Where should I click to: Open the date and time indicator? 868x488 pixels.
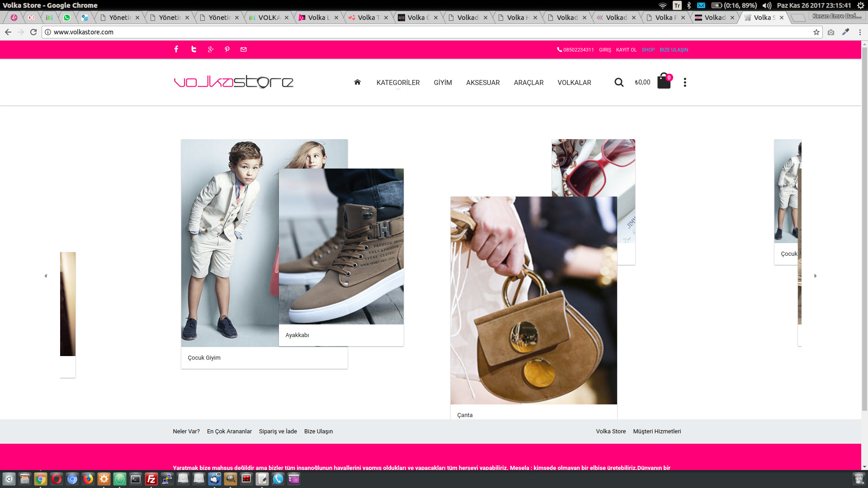point(814,5)
